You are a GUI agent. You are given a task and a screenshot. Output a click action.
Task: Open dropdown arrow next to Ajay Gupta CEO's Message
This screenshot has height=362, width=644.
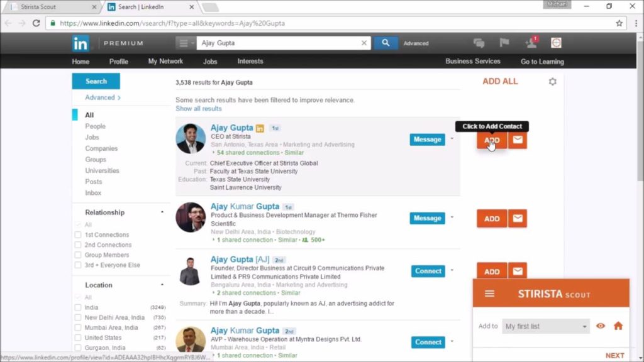coord(452,139)
